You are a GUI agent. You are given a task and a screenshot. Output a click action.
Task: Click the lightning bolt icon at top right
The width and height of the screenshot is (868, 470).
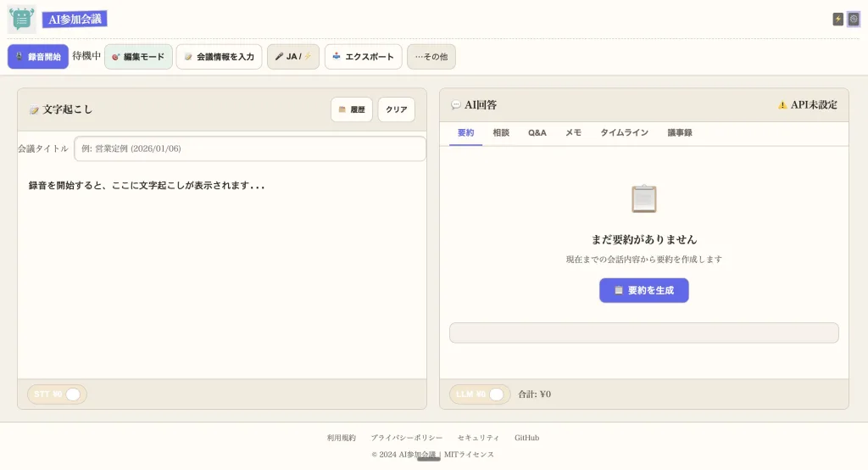838,19
